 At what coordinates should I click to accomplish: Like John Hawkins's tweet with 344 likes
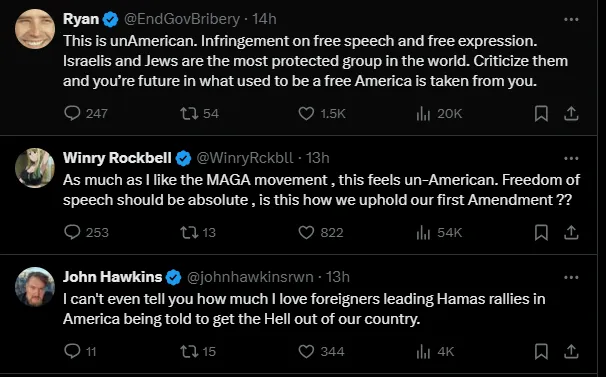(321, 351)
